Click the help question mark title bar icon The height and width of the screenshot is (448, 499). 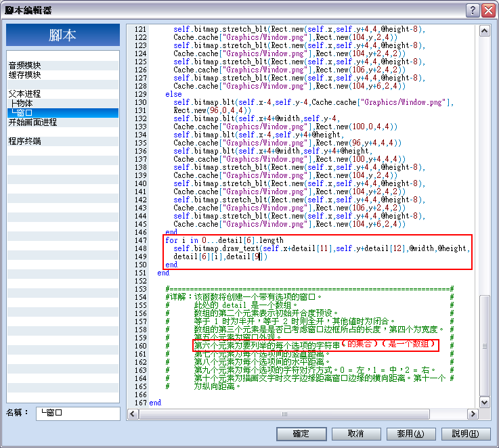[473, 10]
